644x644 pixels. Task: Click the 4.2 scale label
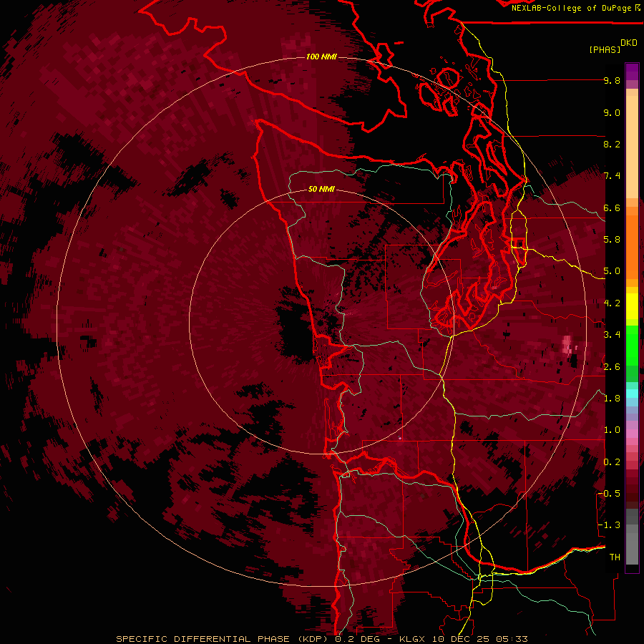point(612,303)
